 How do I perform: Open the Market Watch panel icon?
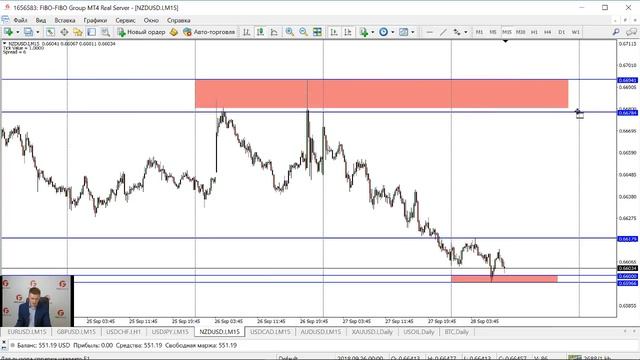point(50,32)
